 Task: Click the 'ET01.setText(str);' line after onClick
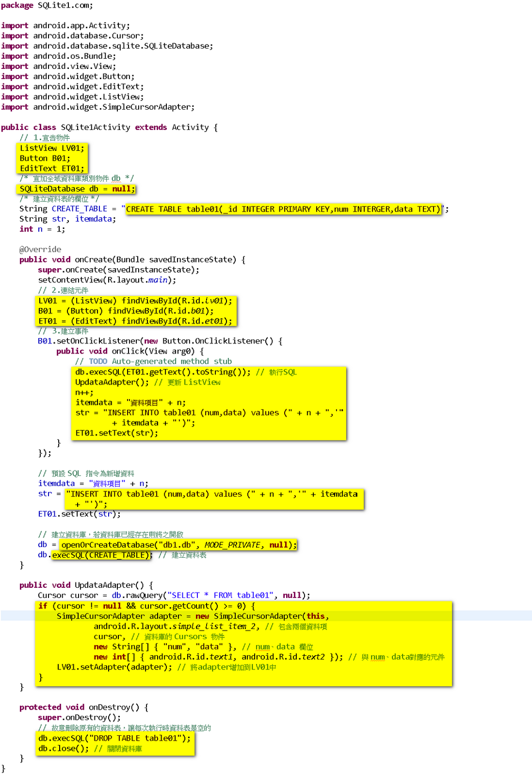point(80,514)
